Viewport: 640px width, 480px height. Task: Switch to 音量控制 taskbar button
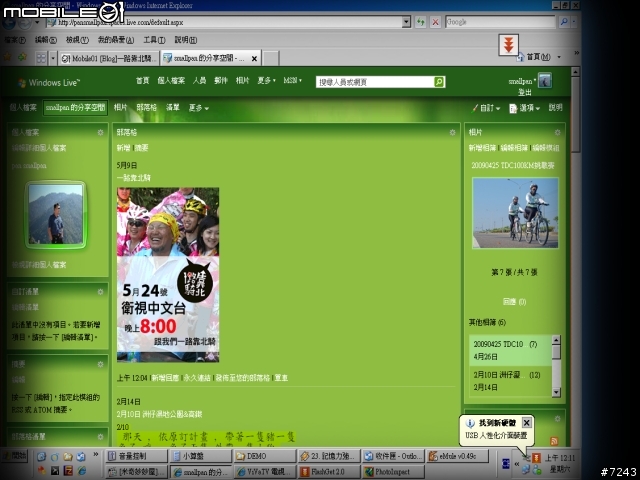pyautogui.click(x=137, y=456)
